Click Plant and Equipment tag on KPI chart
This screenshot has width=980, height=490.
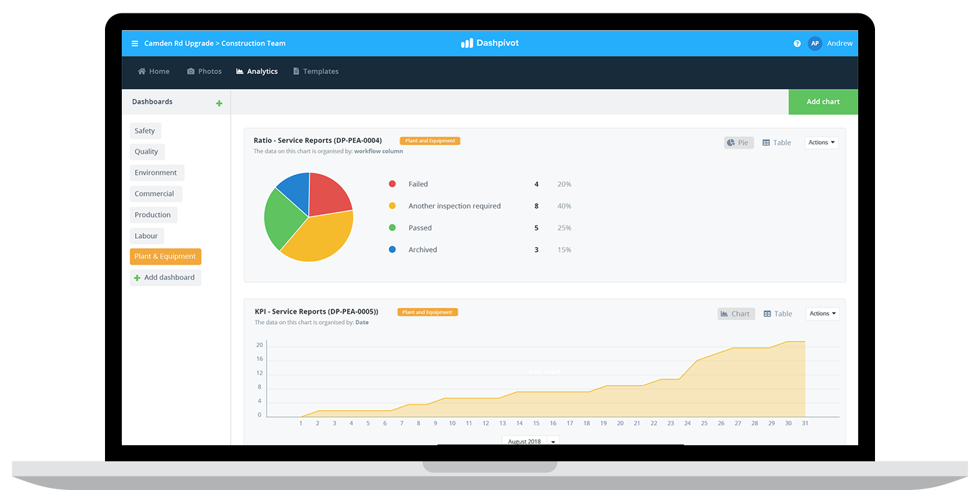click(428, 312)
